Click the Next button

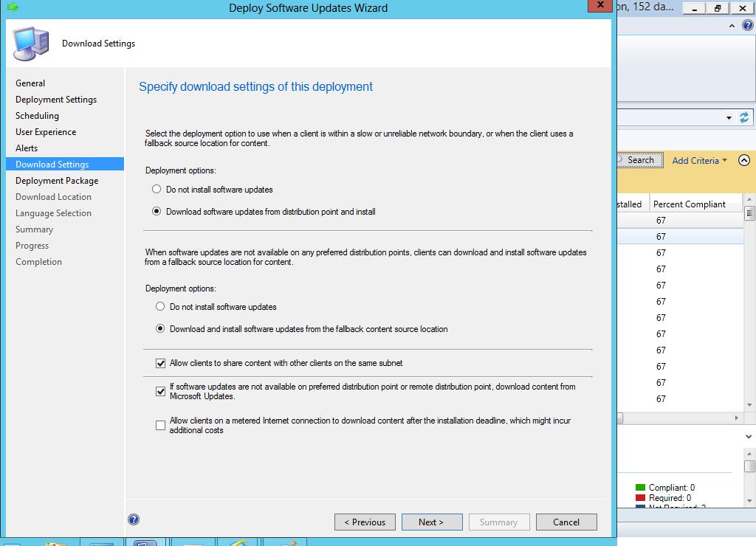point(431,522)
